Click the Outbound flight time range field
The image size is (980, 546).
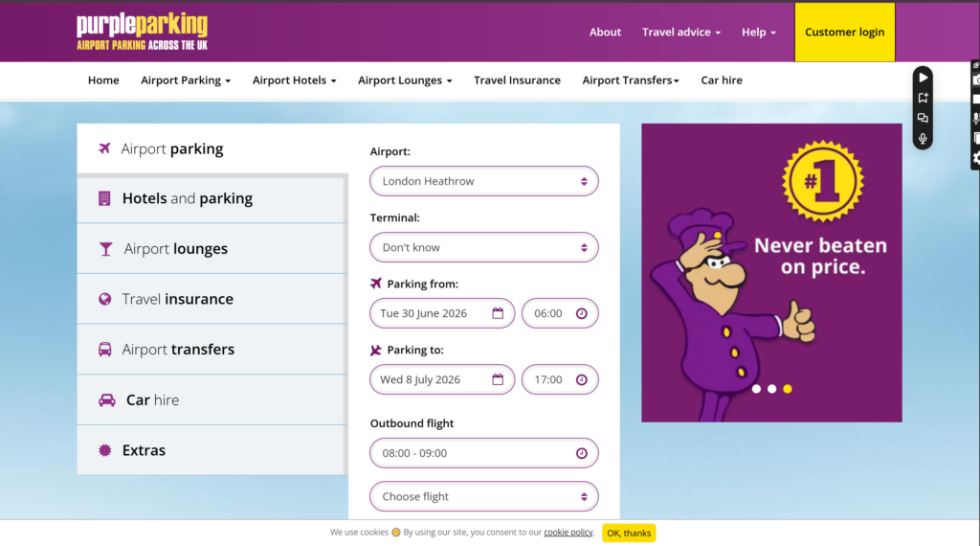483,453
